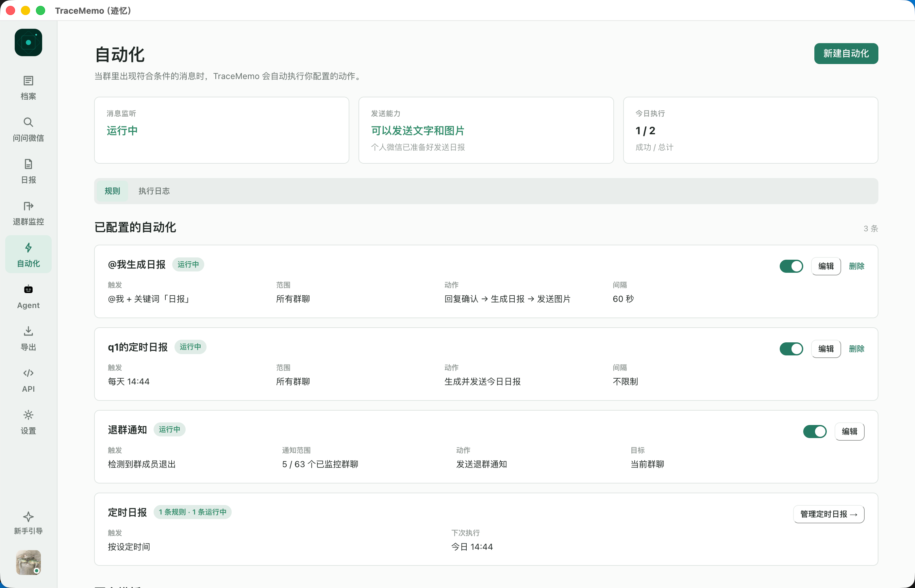Toggle off 退群通知 switch
This screenshot has height=588, width=915.
point(815,432)
